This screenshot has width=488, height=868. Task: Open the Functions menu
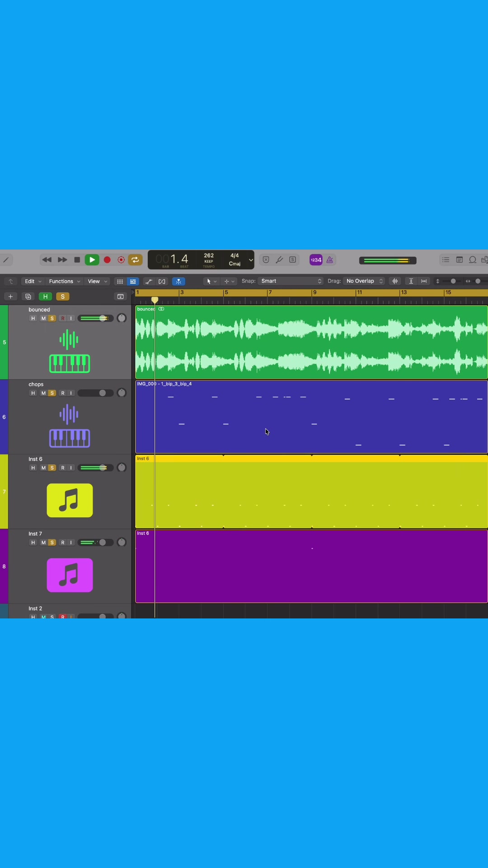tap(64, 281)
